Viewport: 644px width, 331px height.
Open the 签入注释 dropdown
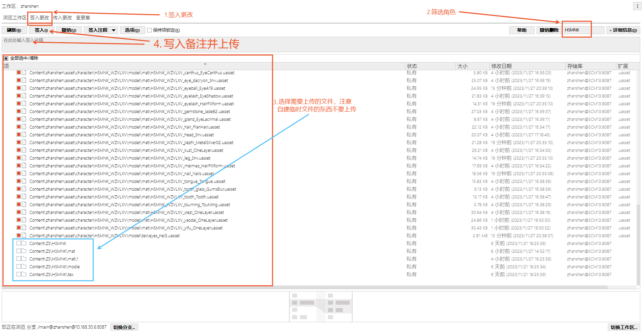(x=114, y=30)
